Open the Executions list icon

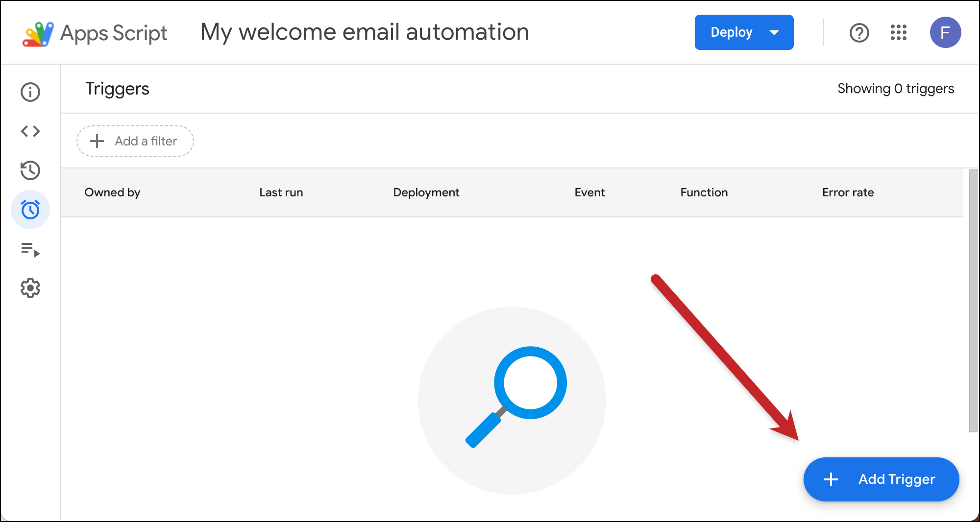coord(30,249)
